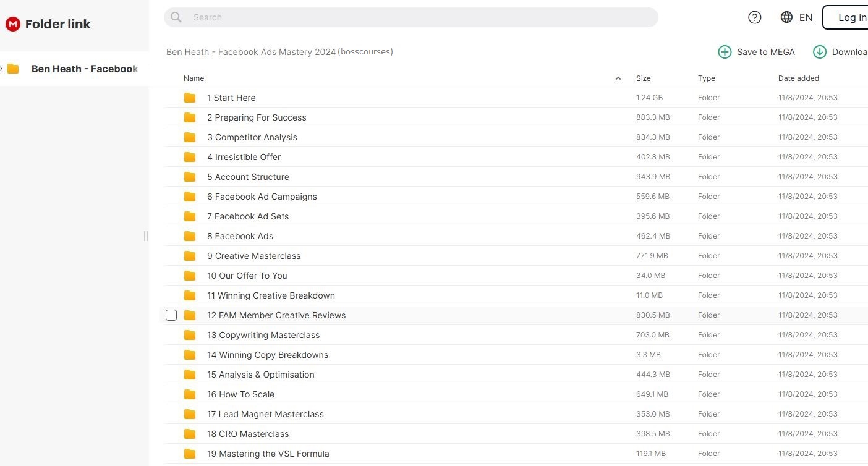Click the sidebar resize handle
This screenshot has height=466, width=868.
[146, 236]
